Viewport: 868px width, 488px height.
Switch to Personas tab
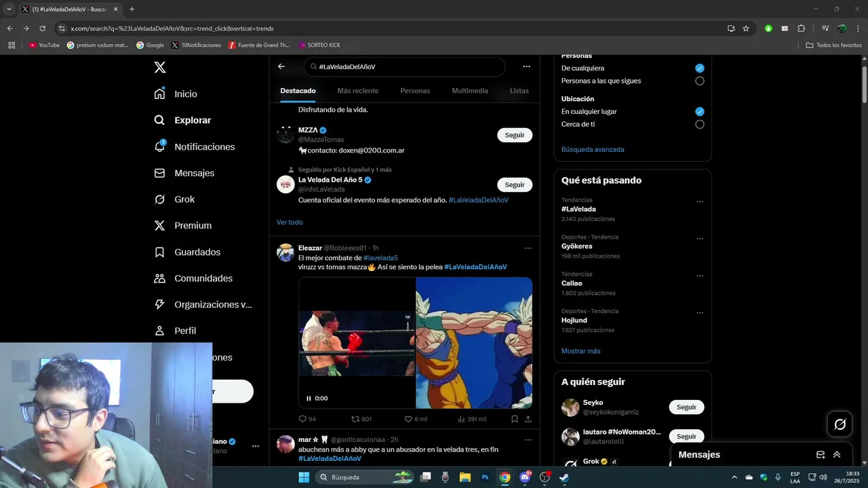click(415, 91)
